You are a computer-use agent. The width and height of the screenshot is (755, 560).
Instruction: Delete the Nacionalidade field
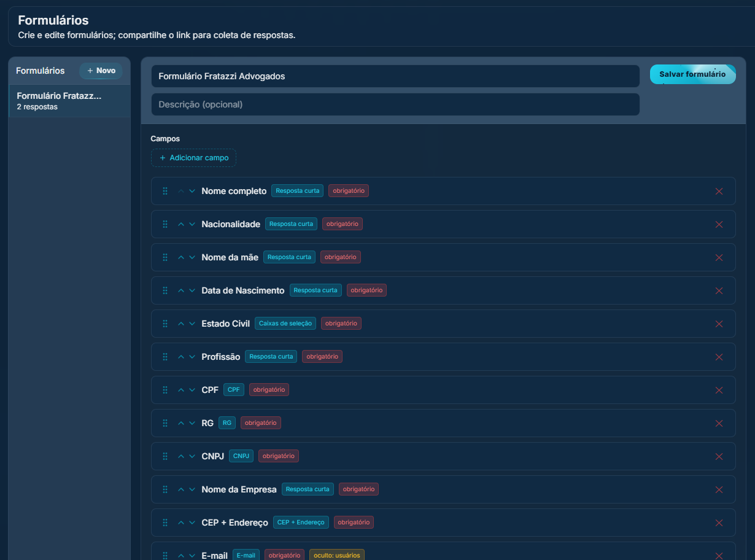(719, 224)
